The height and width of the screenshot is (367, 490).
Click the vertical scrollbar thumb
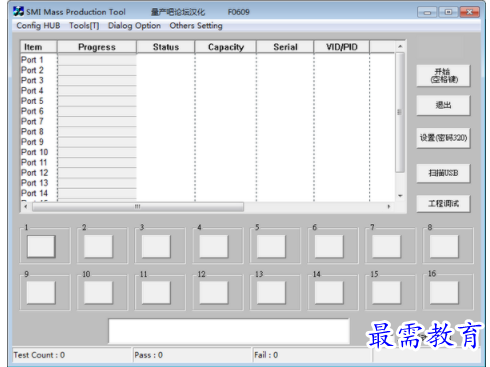pos(400,112)
